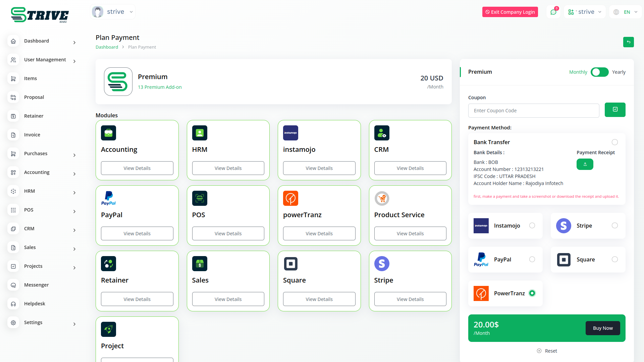Click the Reset circle-x icon

(x=539, y=351)
